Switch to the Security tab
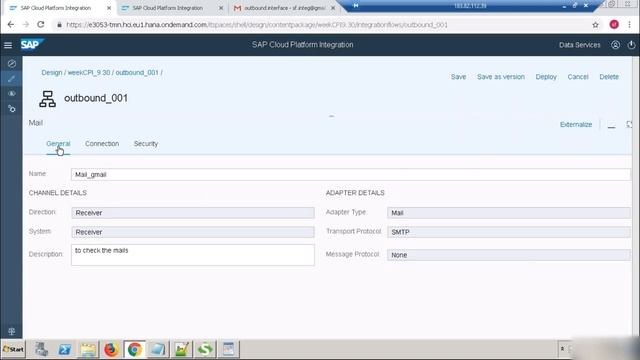The width and height of the screenshot is (640, 360). point(146,144)
